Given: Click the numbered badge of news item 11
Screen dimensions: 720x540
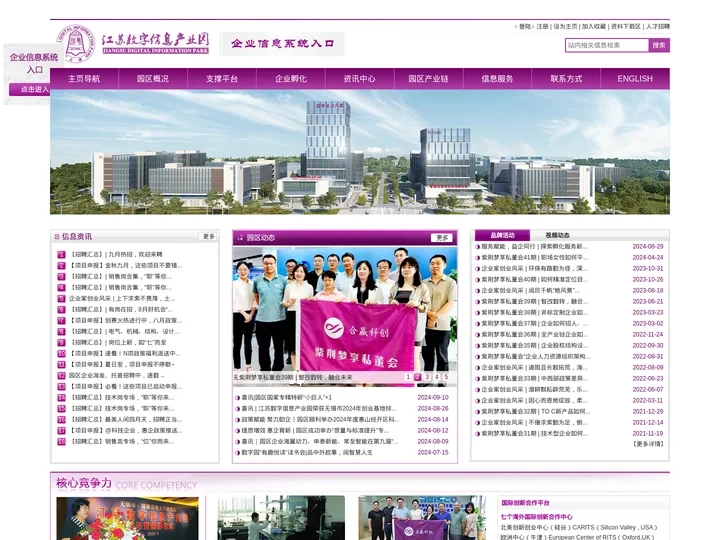Looking at the screenshot, I should 61,365.
